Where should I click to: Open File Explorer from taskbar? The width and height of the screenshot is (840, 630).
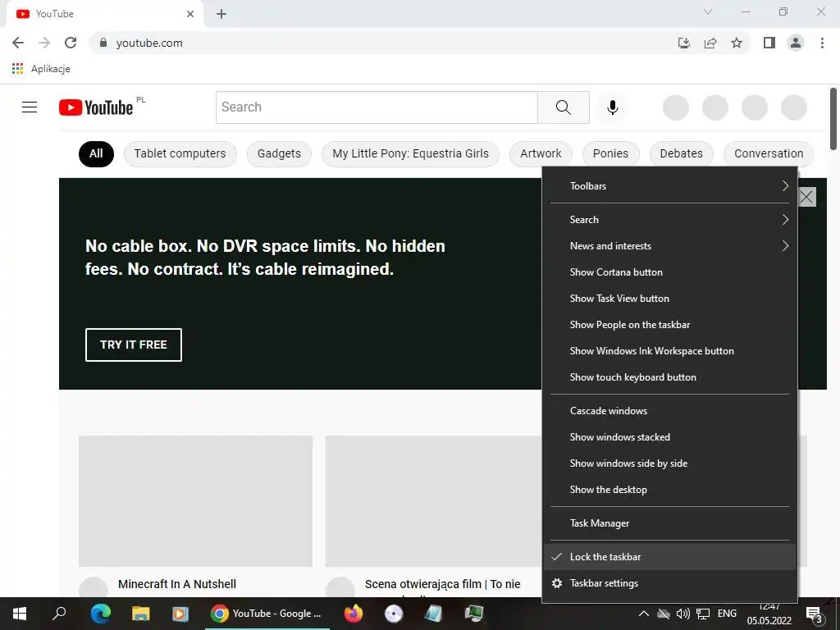coord(140,614)
